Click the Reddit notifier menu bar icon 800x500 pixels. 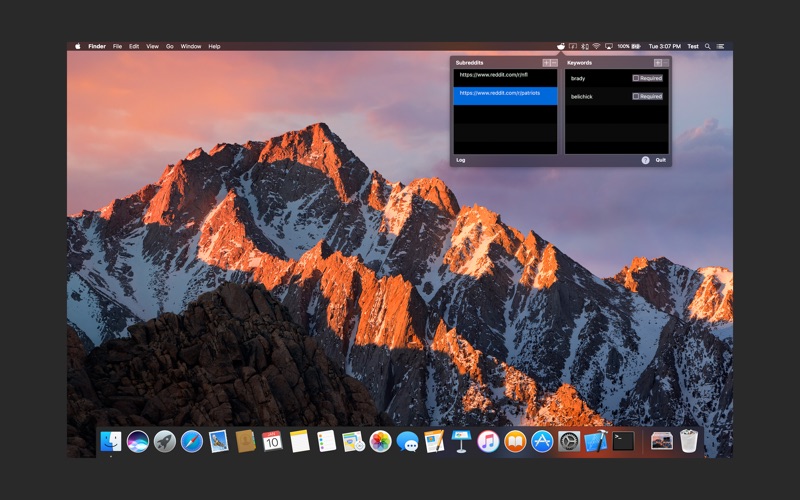pos(561,46)
